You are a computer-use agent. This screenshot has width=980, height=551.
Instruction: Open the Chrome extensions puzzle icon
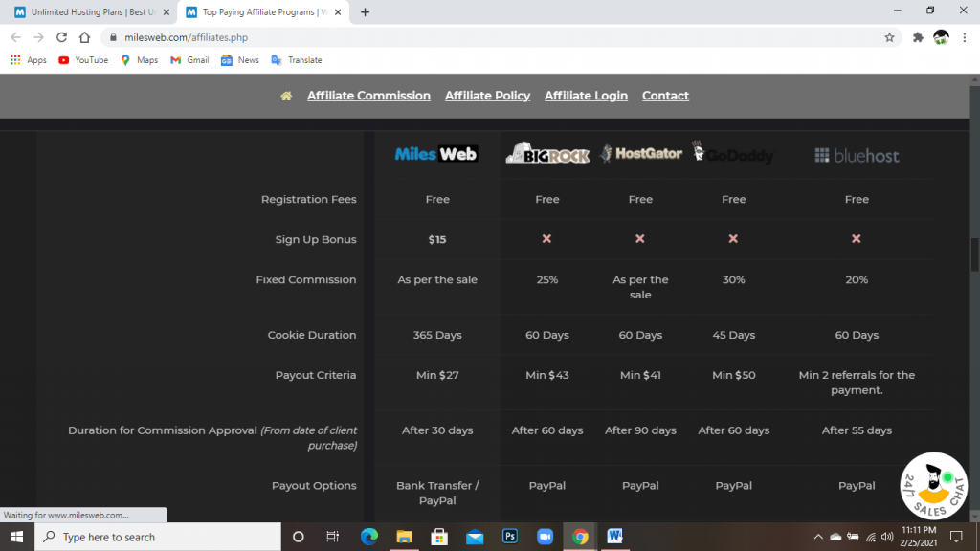917,36
